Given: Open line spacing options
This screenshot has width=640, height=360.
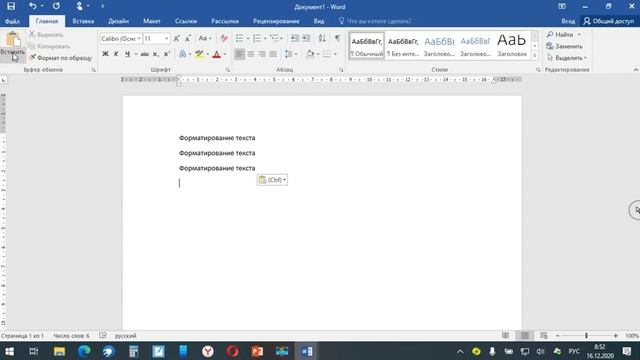Looking at the screenshot, I should 291,54.
